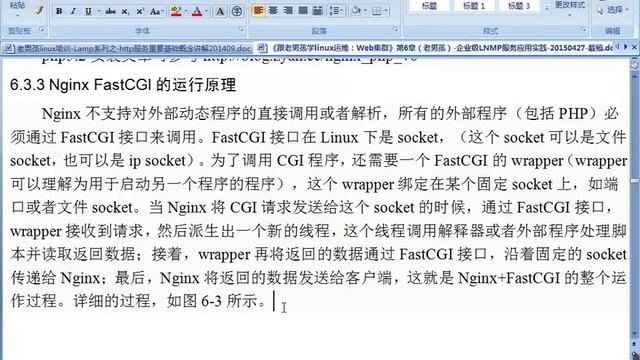Apply text highlight color
This screenshot has width=640, height=360.
tap(176, 11)
